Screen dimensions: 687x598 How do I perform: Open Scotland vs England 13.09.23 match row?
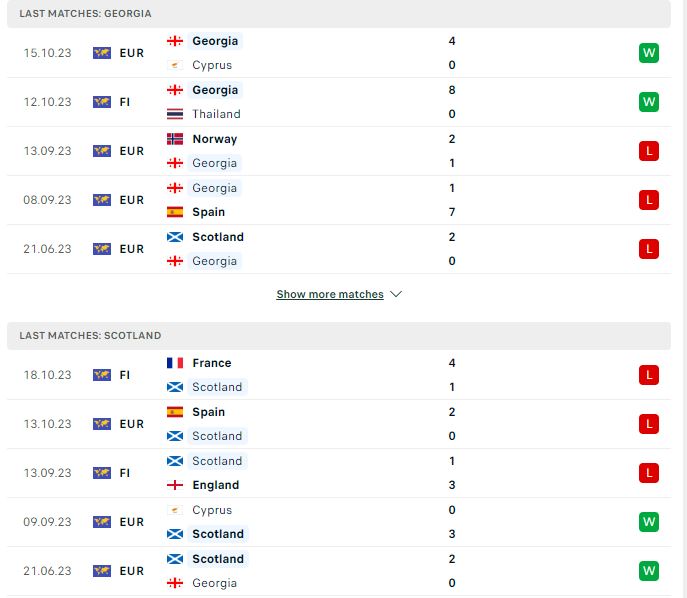click(339, 473)
